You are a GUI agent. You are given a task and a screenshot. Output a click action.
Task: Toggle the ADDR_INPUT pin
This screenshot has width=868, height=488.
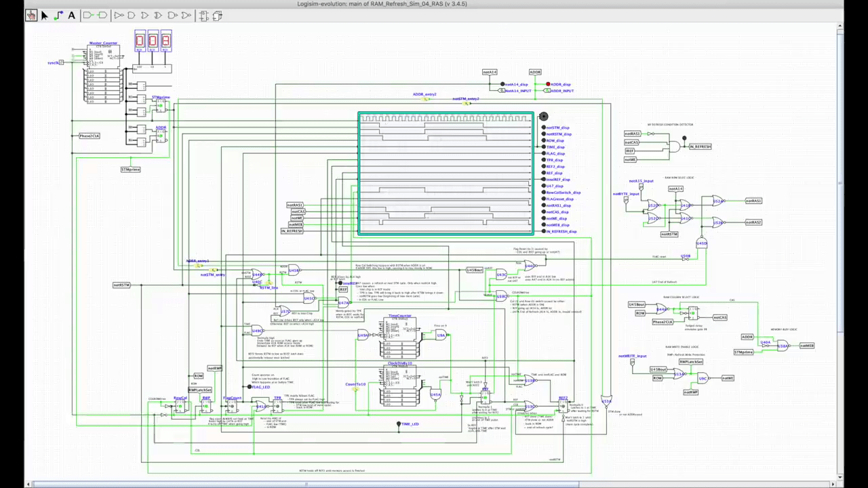tap(548, 91)
